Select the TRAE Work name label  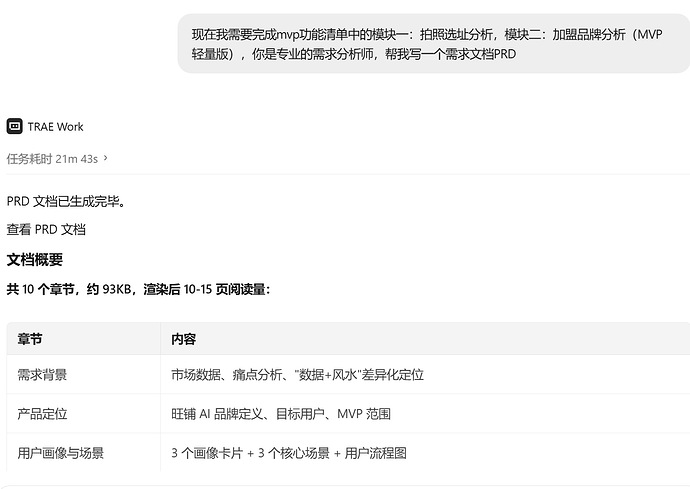click(x=55, y=127)
